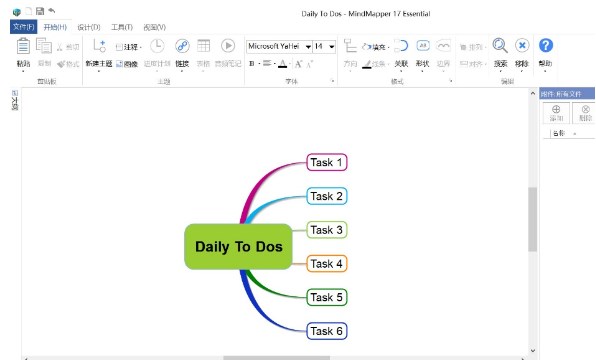Click the Arrange (排列) icon
Viewport: 596px width, 360px height.
[x=463, y=47]
